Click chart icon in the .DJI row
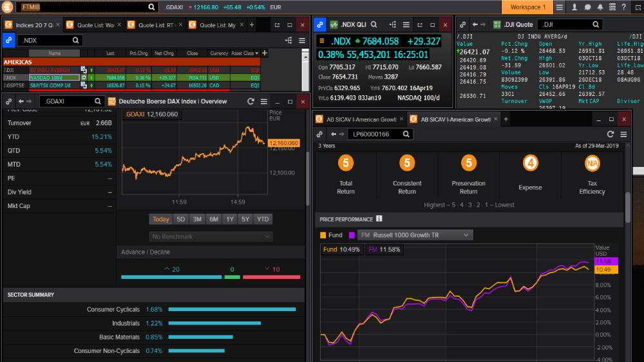Image resolution: width=644 pixels, height=362 pixels. 83,70
